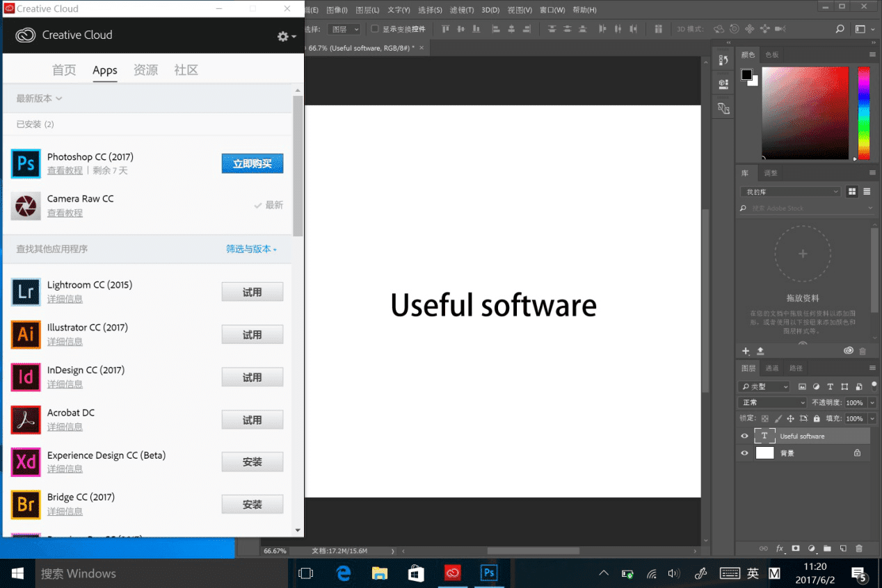
Task: Click the fx layer style icon
Action: point(780,548)
